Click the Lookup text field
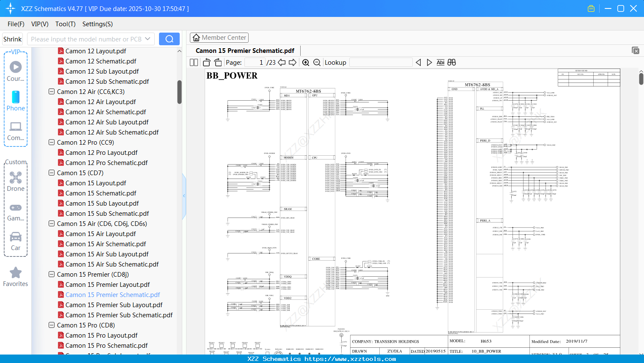The height and width of the screenshot is (363, 644). click(381, 63)
